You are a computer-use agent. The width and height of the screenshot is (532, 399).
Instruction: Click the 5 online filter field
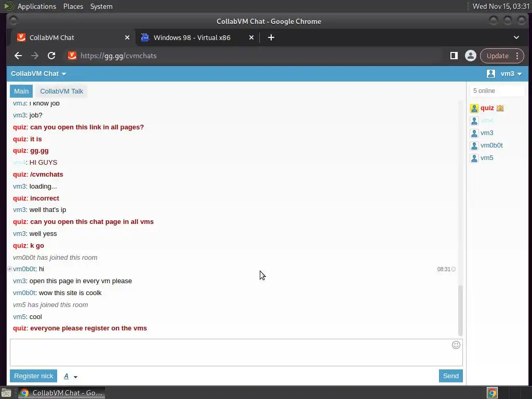point(497,91)
